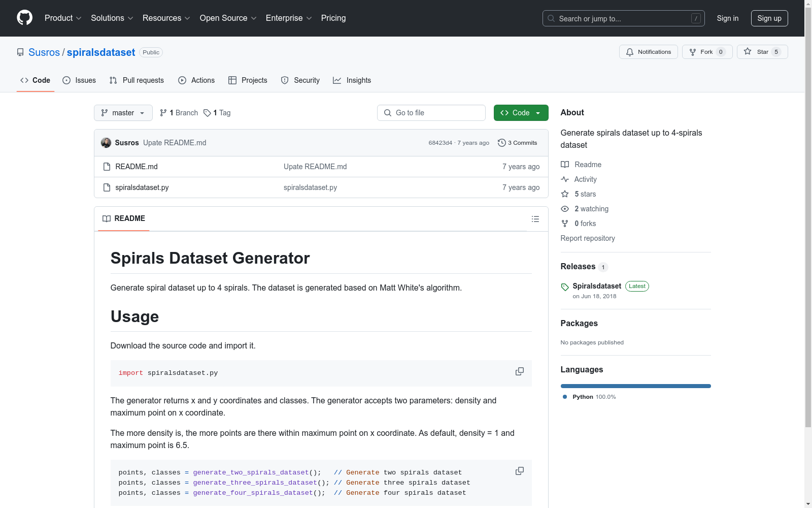Click the star icon beside 5 stars
Viewport: 812px width, 508px height.
(565, 194)
